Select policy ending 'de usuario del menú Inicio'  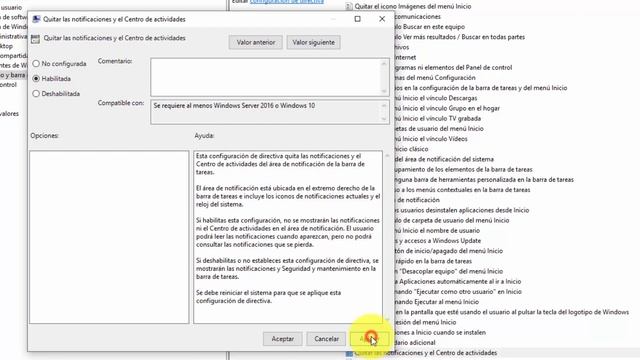tap(439, 129)
